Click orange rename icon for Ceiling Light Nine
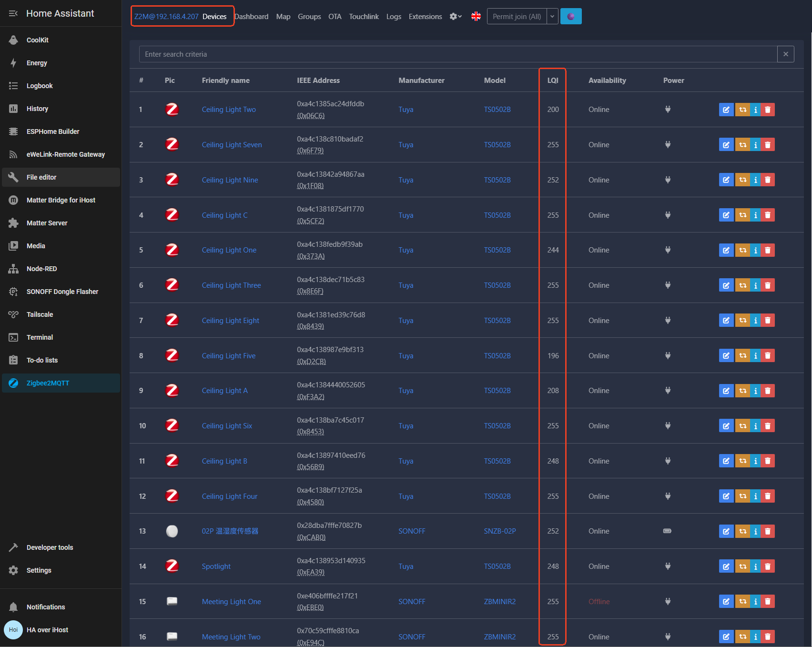This screenshot has width=812, height=647. click(742, 180)
